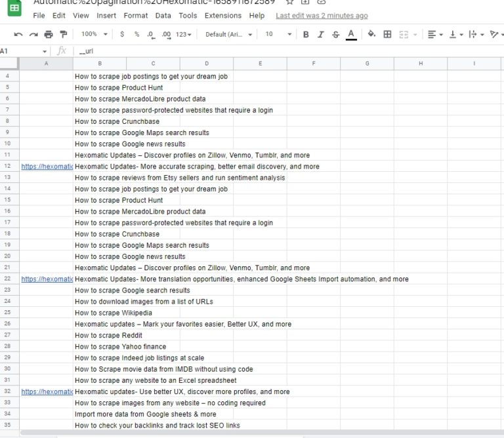Click the Print icon in toolbar
The height and width of the screenshot is (438, 504).
point(48,34)
